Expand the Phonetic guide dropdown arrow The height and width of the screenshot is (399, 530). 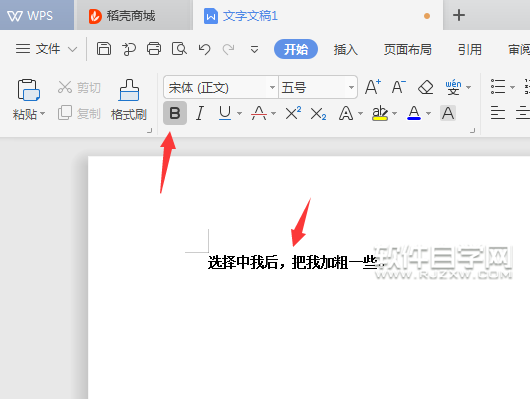coord(468,88)
